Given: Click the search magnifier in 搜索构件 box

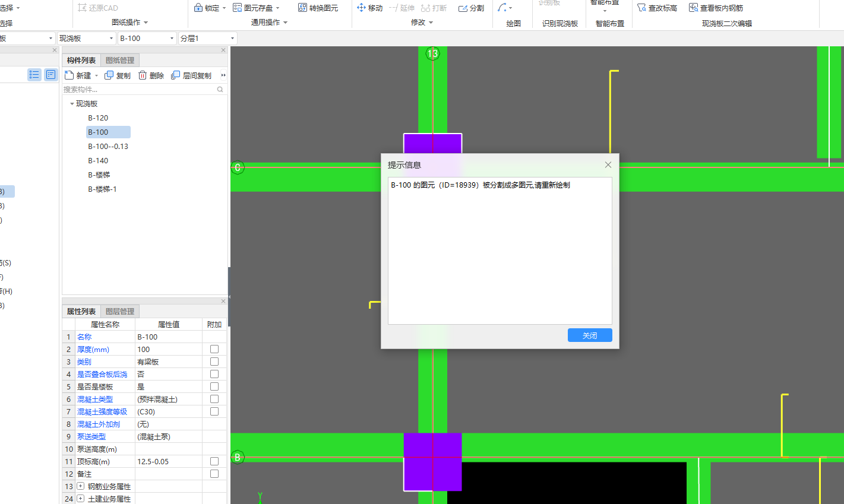Looking at the screenshot, I should pyautogui.click(x=220, y=90).
